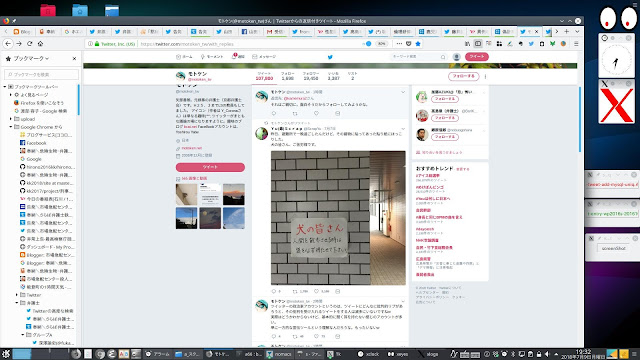Open Twitter messages (メッセージ)

click(264, 57)
